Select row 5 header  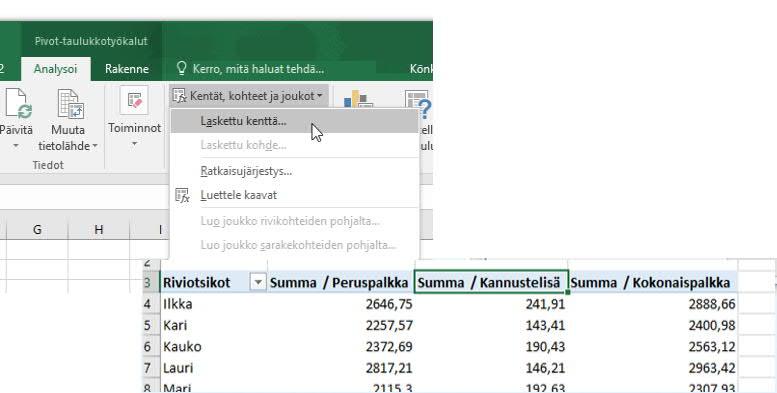tap(151, 325)
